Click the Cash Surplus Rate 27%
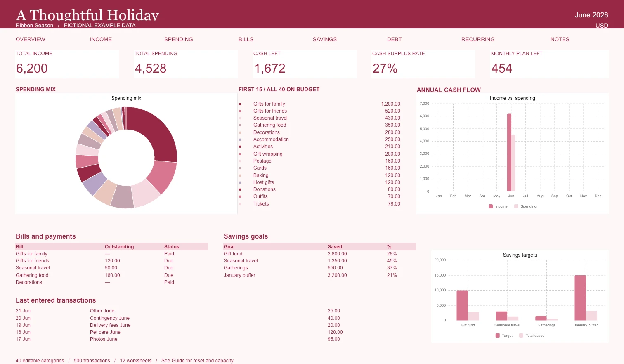This screenshot has width=624, height=364. pyautogui.click(x=385, y=69)
